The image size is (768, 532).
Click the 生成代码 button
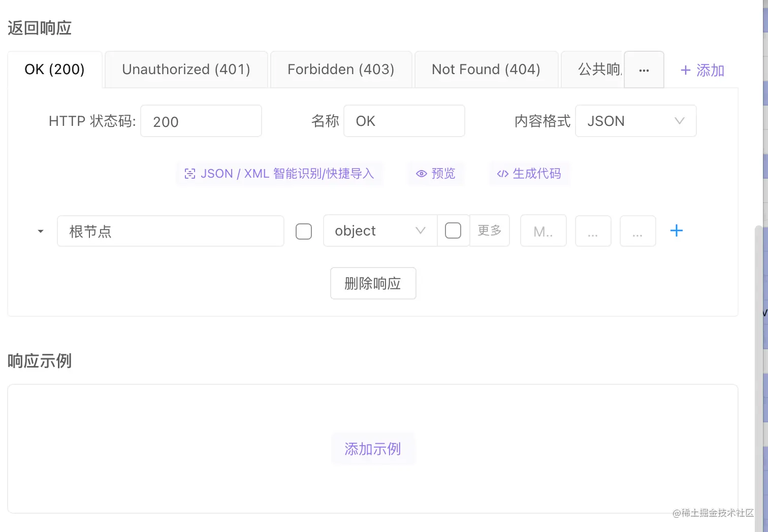(x=529, y=174)
